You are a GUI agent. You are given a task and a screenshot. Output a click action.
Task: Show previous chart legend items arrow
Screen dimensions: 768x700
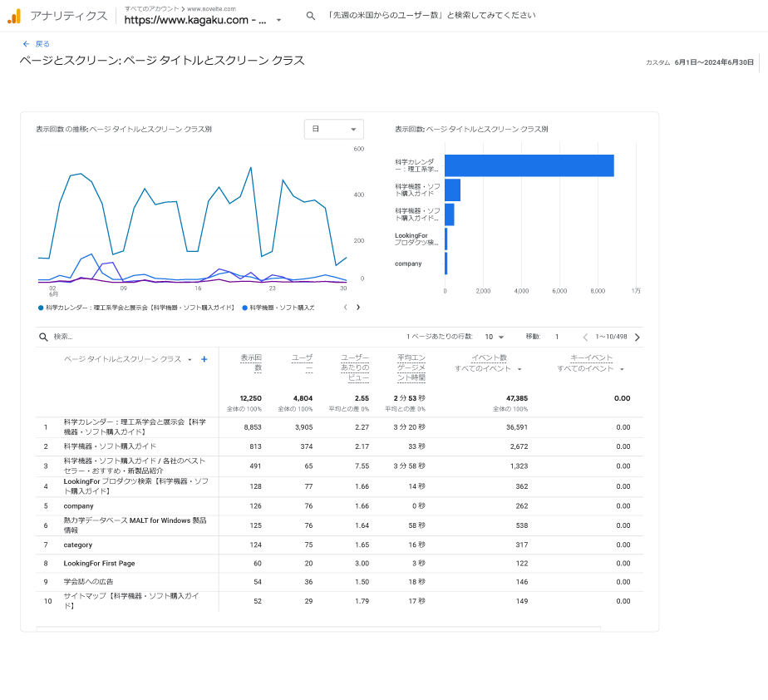345,307
